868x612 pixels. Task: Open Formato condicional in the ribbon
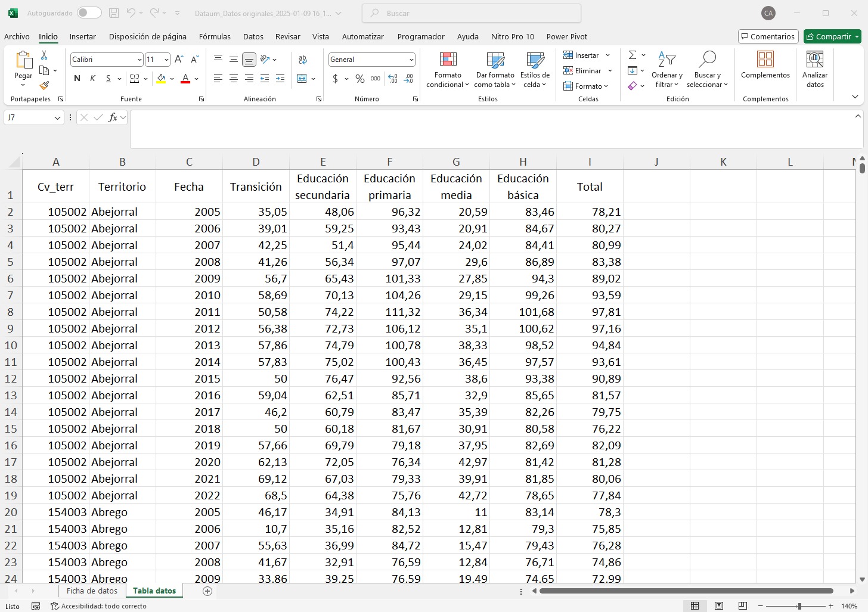click(447, 70)
